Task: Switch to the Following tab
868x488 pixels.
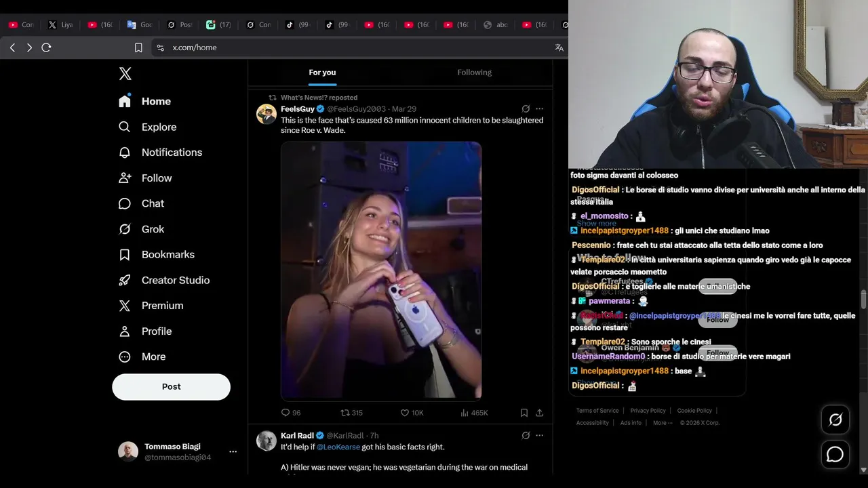Action: point(474,73)
